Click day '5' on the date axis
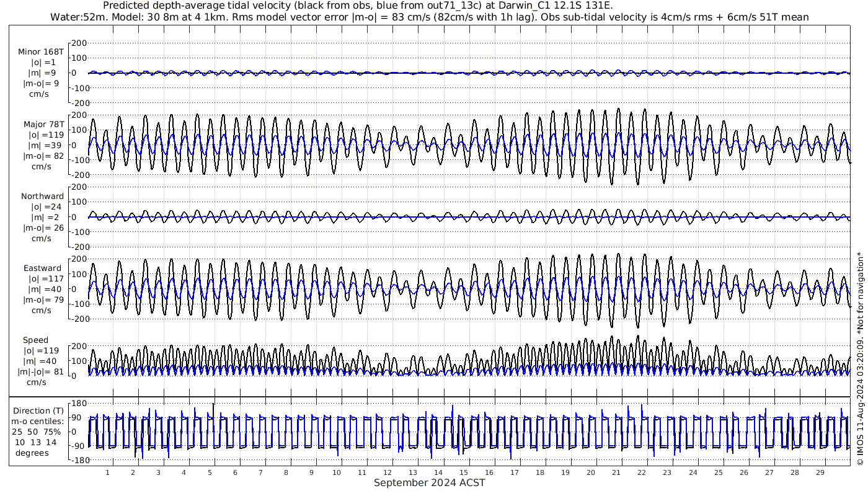The height and width of the screenshot is (496, 868). [209, 472]
